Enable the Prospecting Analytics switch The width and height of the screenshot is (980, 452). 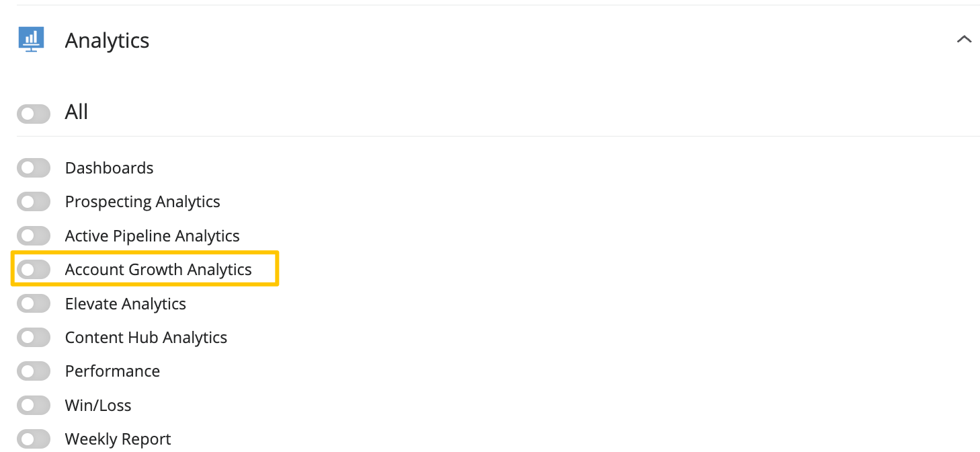[x=34, y=202]
